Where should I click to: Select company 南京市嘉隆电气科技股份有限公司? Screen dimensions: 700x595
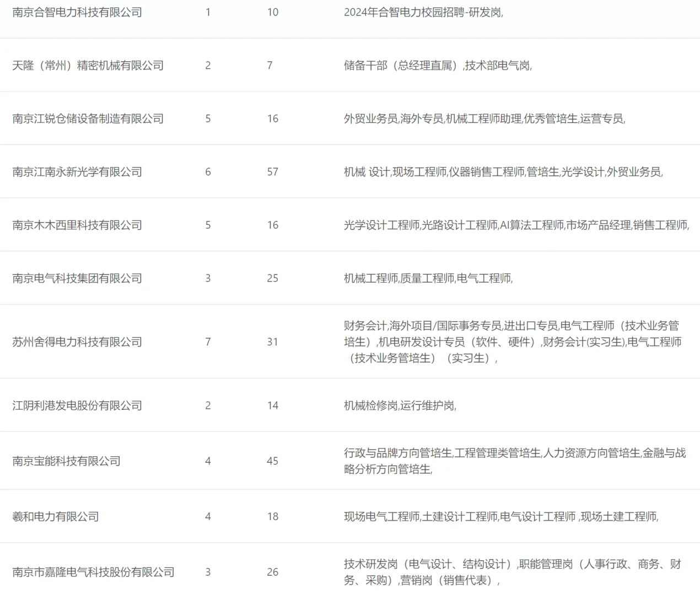[x=93, y=572]
